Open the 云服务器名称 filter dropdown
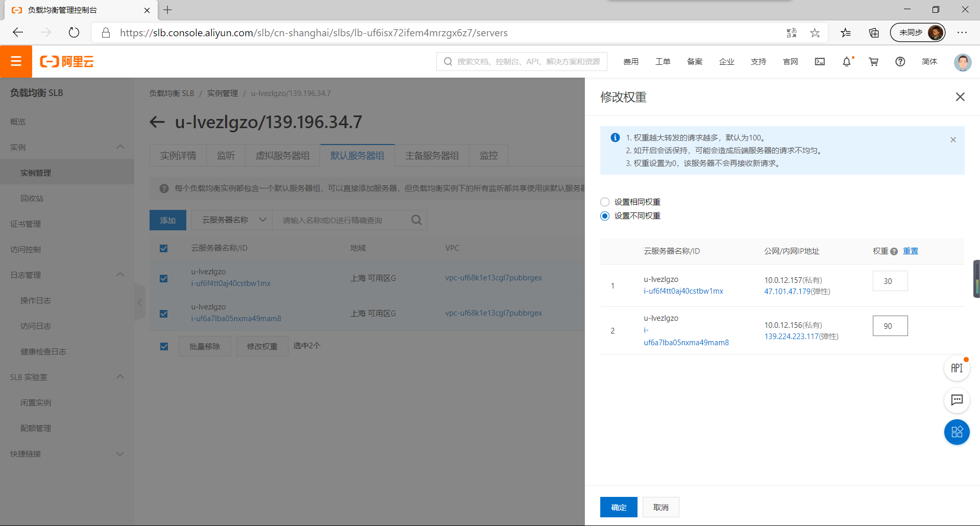This screenshot has width=980, height=526. pyautogui.click(x=232, y=220)
